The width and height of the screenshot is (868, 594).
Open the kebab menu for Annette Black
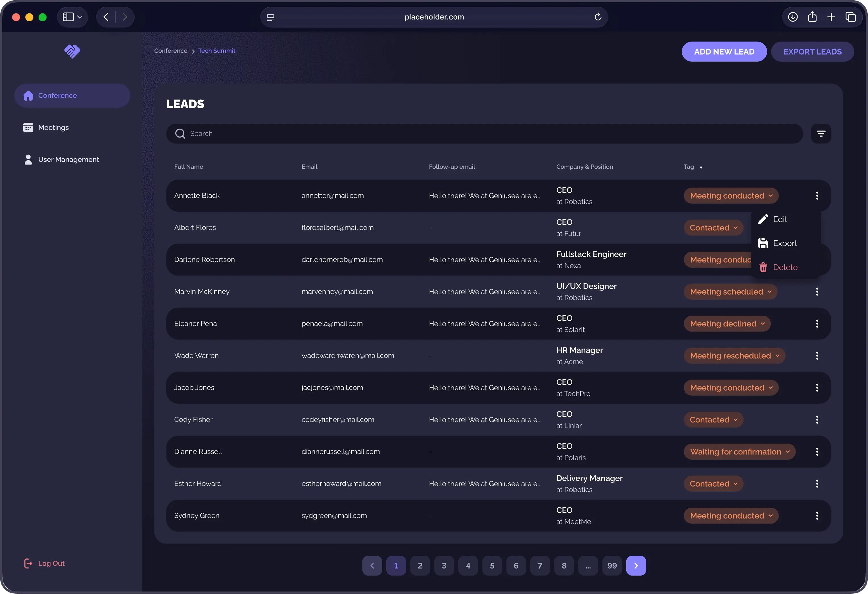point(817,195)
